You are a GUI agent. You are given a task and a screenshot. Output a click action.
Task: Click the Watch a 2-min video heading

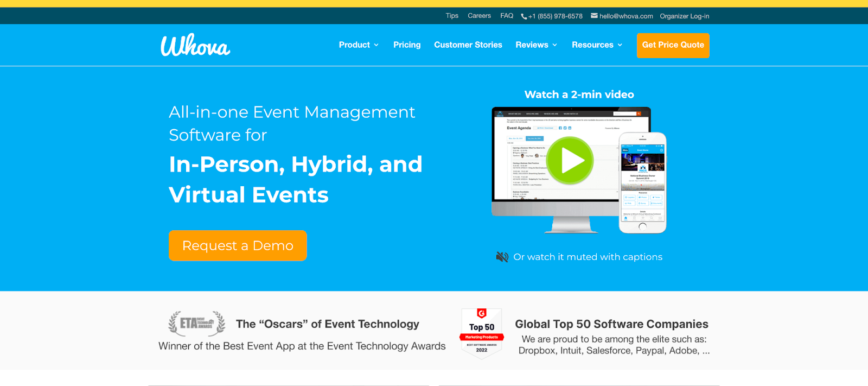tap(579, 94)
